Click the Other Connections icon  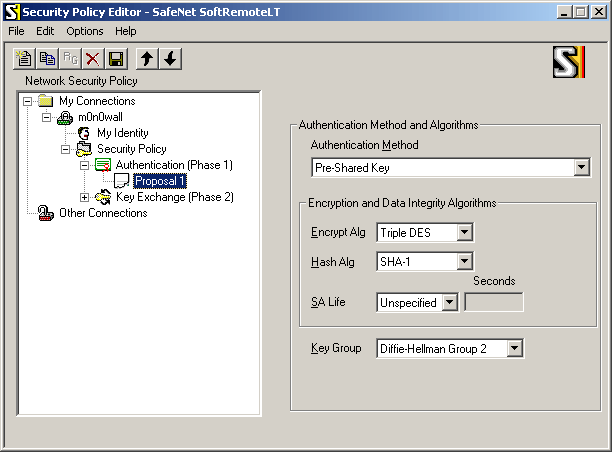click(x=45, y=213)
